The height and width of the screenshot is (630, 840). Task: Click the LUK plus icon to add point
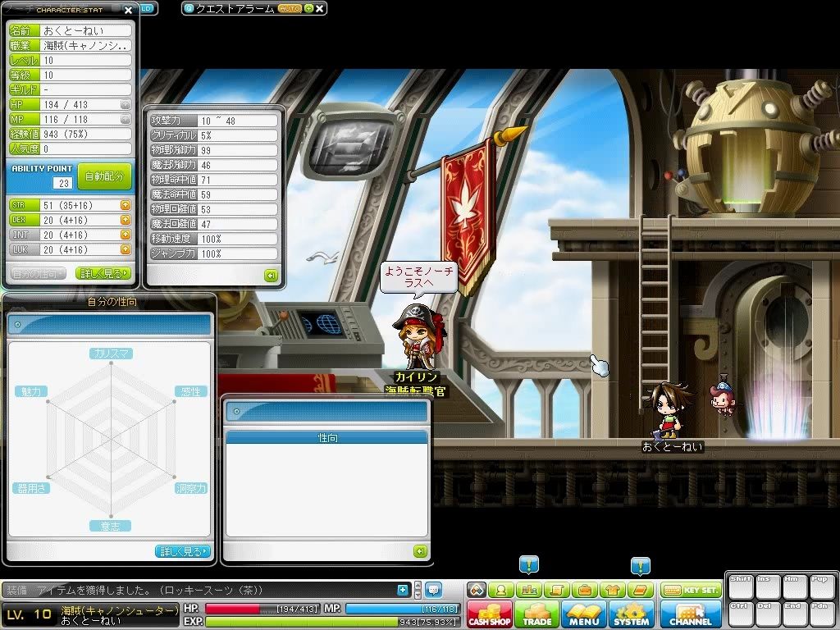[126, 249]
